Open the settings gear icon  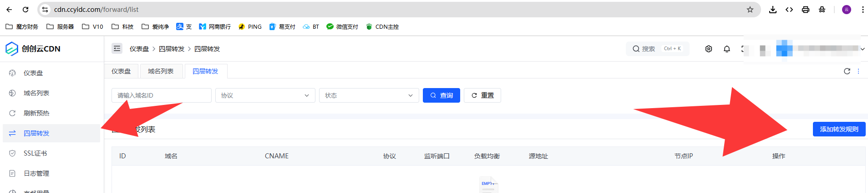(709, 49)
